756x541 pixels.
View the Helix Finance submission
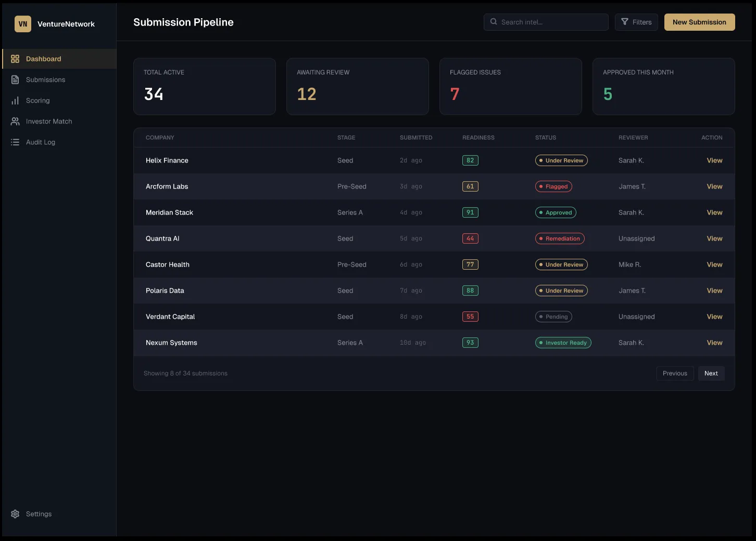click(x=714, y=160)
